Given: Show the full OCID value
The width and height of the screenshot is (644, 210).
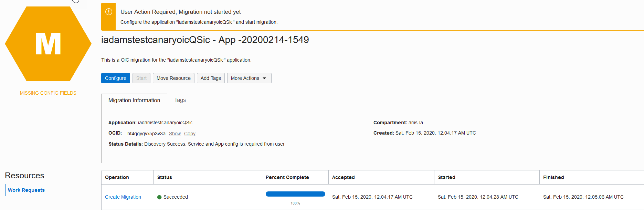Looking at the screenshot, I should 175,134.
